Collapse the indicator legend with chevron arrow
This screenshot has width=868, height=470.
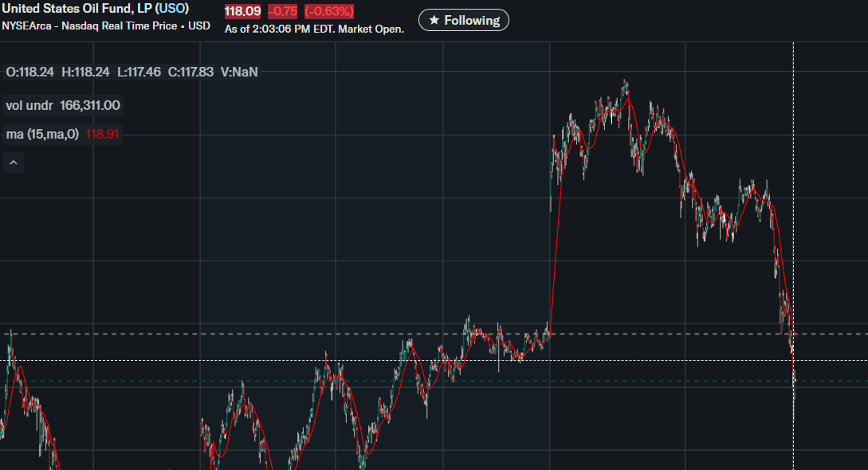pos(14,163)
